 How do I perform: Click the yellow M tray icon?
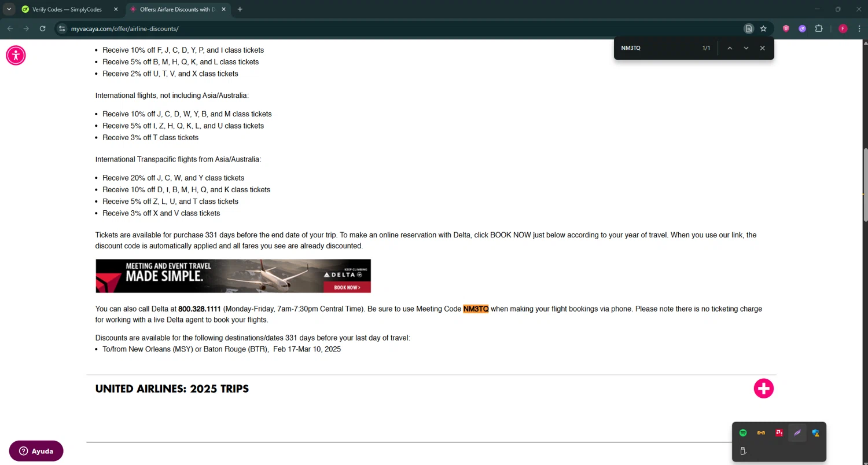761,433
